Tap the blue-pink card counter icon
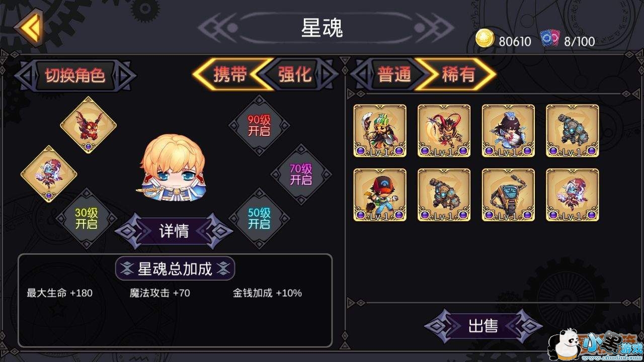The height and width of the screenshot is (362, 644). pos(550,39)
